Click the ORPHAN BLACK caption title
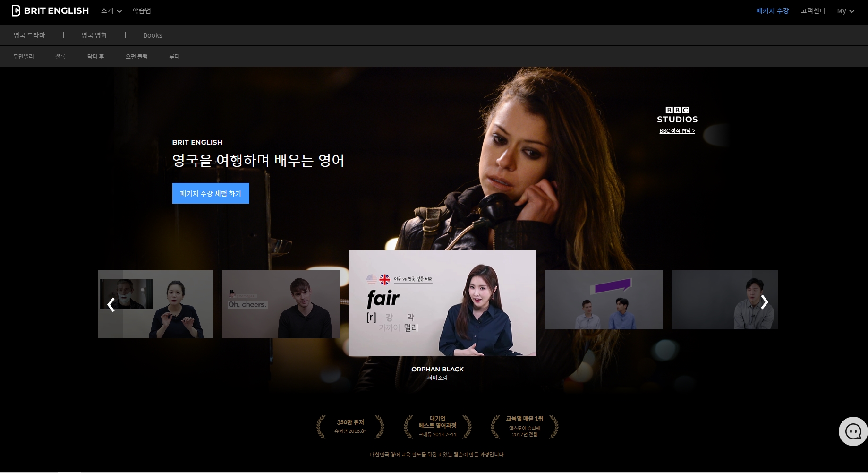This screenshot has height=473, width=868. click(x=437, y=369)
